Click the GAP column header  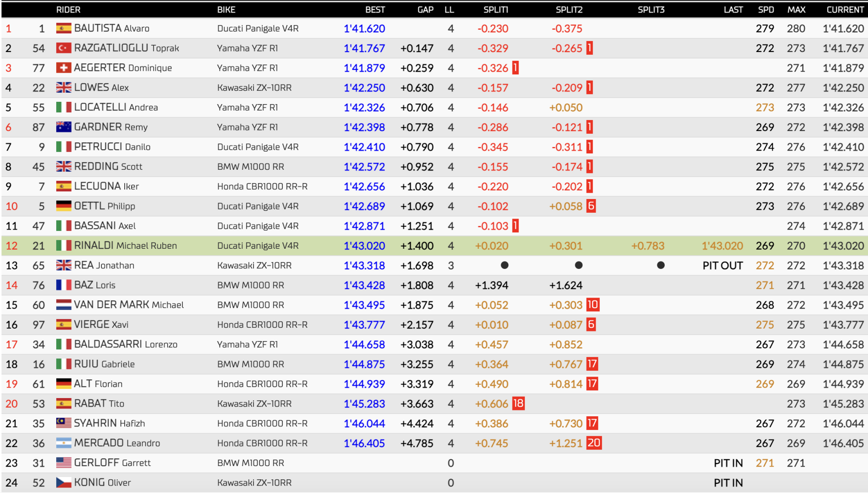coord(425,10)
